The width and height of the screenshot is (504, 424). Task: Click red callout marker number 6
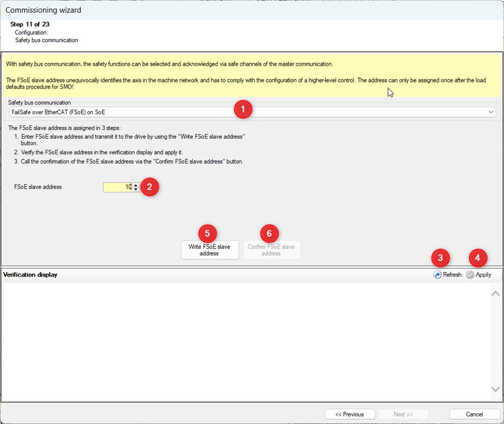pyautogui.click(x=270, y=233)
